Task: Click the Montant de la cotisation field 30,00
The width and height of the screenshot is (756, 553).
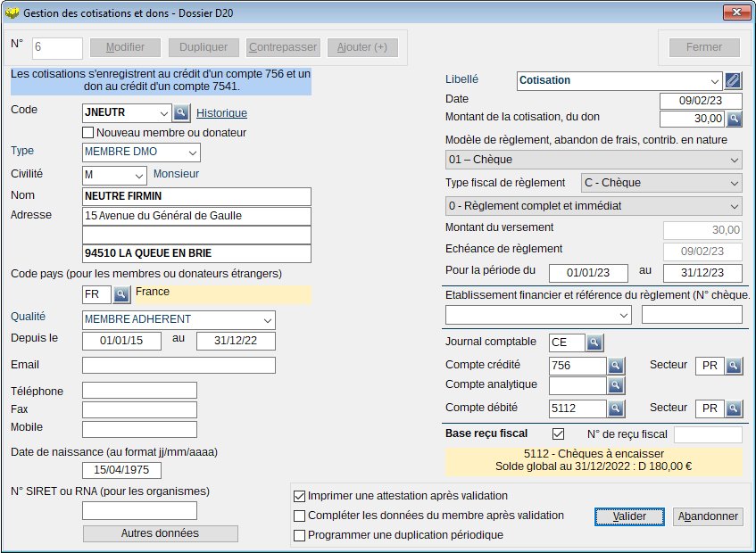Action: (692, 119)
